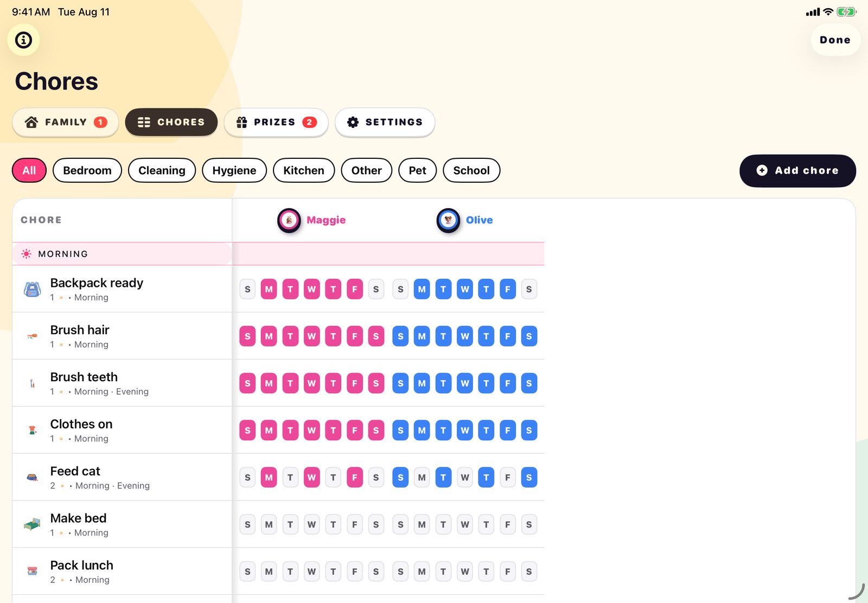
Task: Filter chores by Bedroom
Action: (x=87, y=170)
